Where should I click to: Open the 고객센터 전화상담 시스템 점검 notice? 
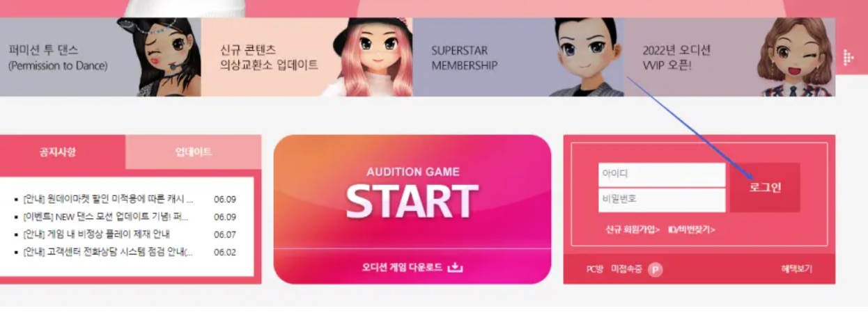[108, 252]
